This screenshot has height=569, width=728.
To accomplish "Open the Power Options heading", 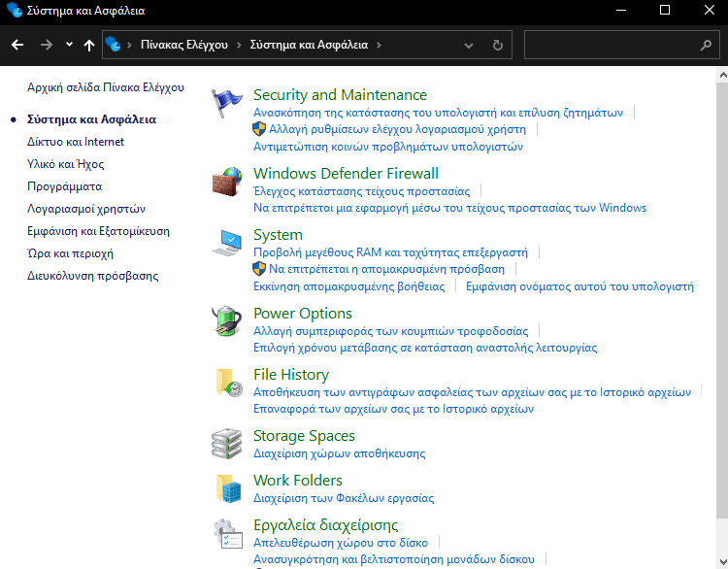I will pyautogui.click(x=303, y=313).
